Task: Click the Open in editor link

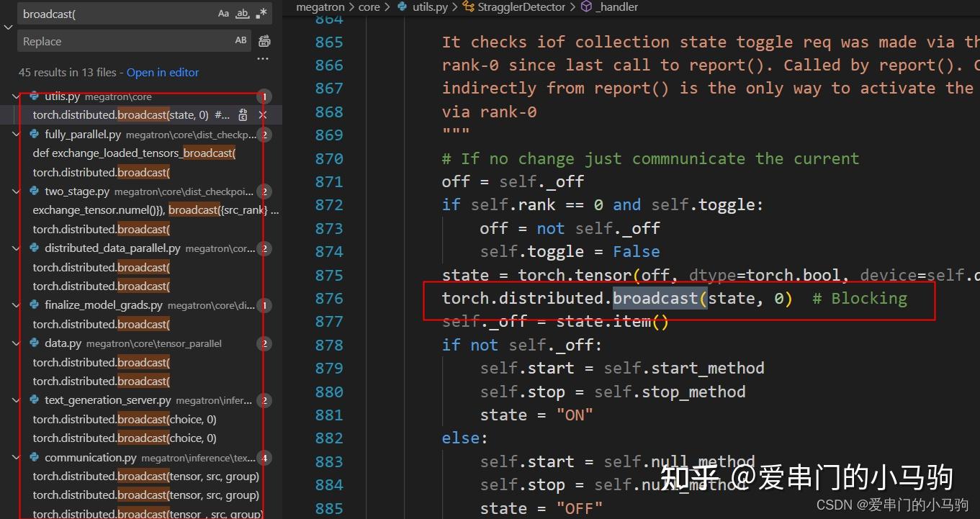Action: pyautogui.click(x=162, y=72)
